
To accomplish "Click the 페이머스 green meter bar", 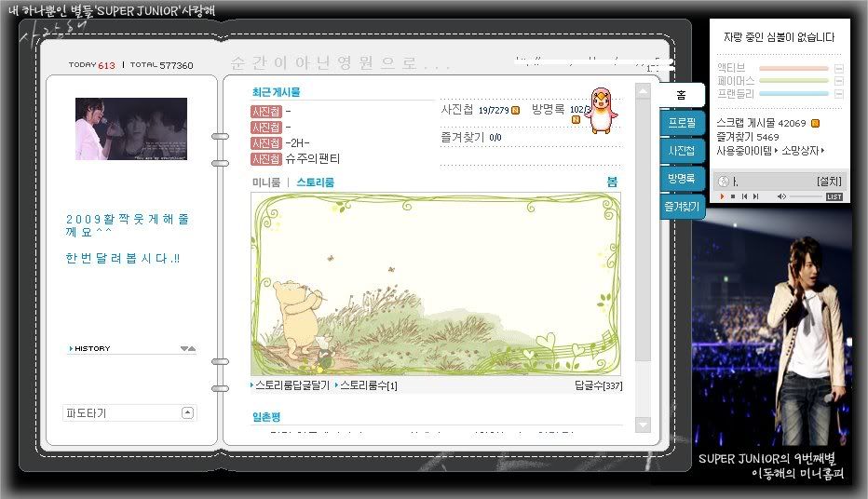I will [793, 81].
